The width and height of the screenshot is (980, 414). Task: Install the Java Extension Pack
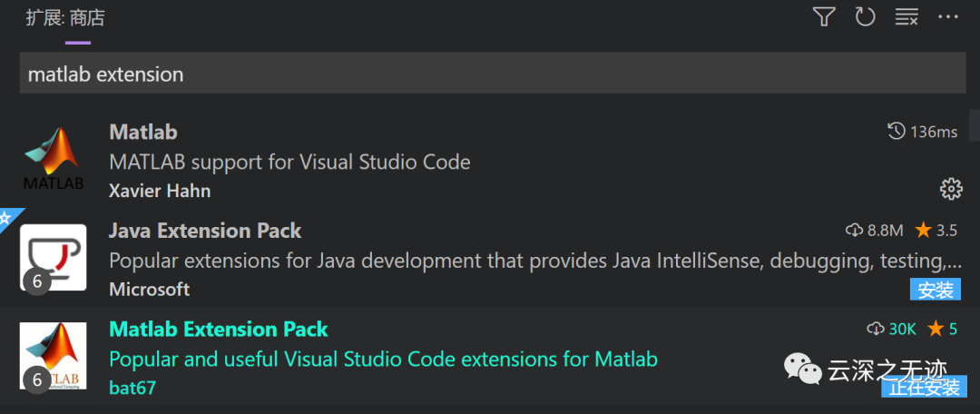tap(935, 290)
